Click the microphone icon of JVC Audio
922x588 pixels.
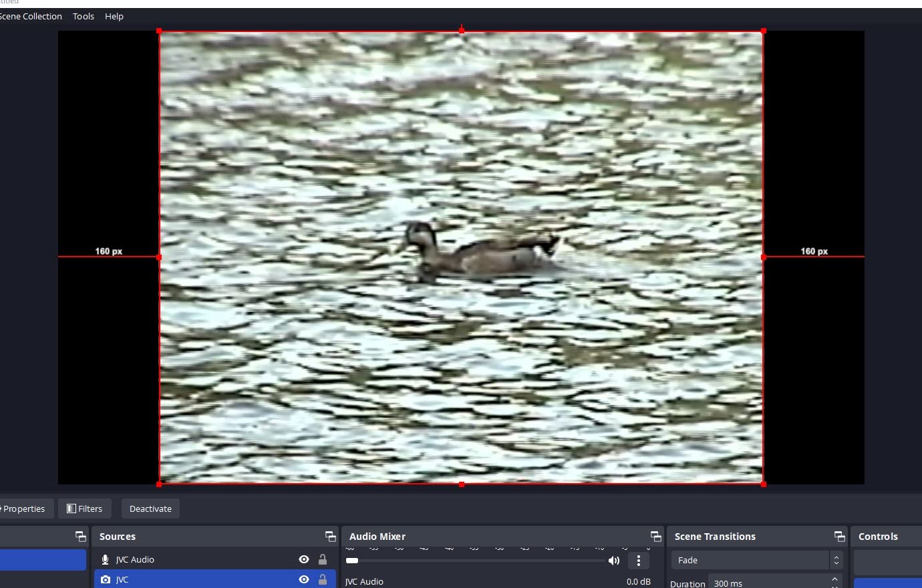[105, 560]
